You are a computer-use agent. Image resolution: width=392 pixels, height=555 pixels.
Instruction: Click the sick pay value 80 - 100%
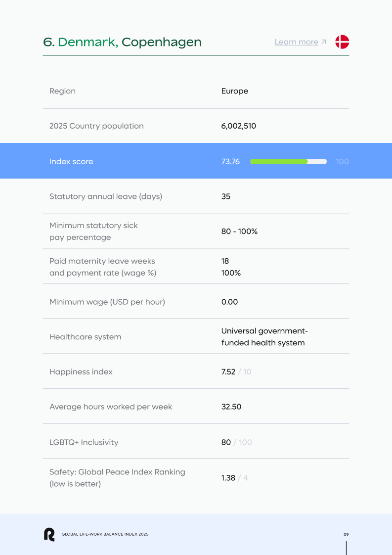click(239, 231)
